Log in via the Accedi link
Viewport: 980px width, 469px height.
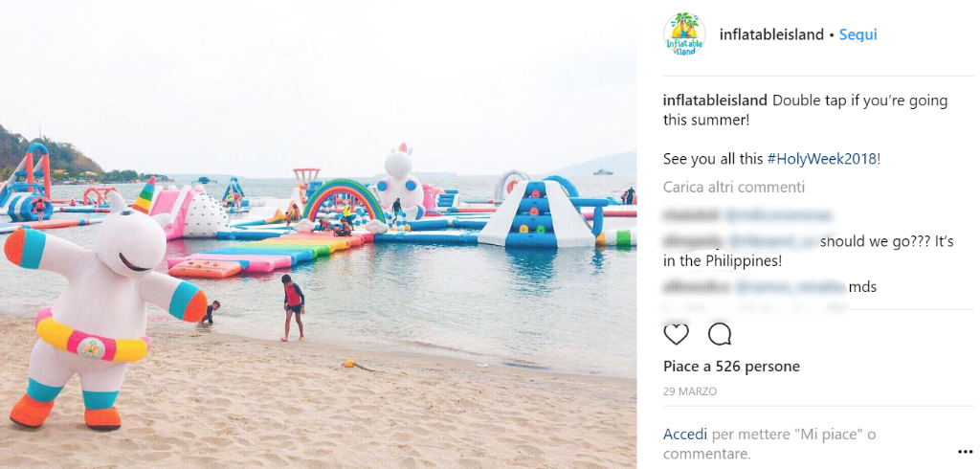[x=685, y=434]
